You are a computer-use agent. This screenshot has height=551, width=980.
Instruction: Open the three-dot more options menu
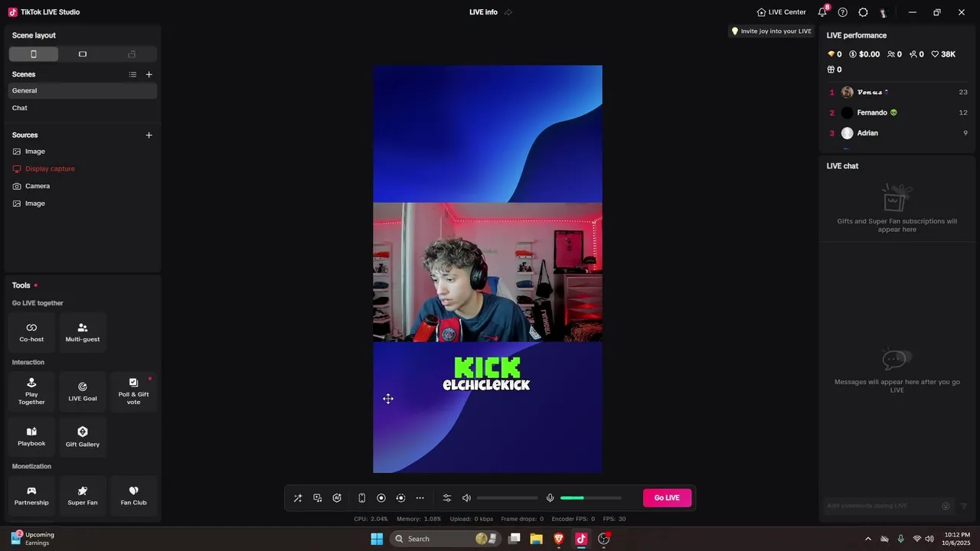pyautogui.click(x=420, y=498)
